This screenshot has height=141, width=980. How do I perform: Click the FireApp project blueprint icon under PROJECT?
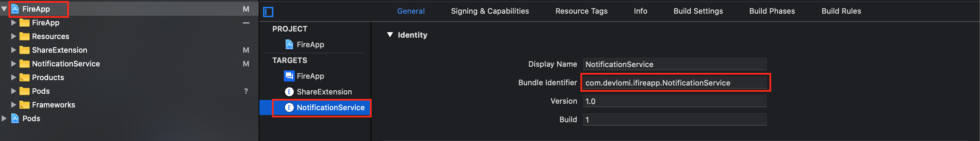(x=289, y=44)
